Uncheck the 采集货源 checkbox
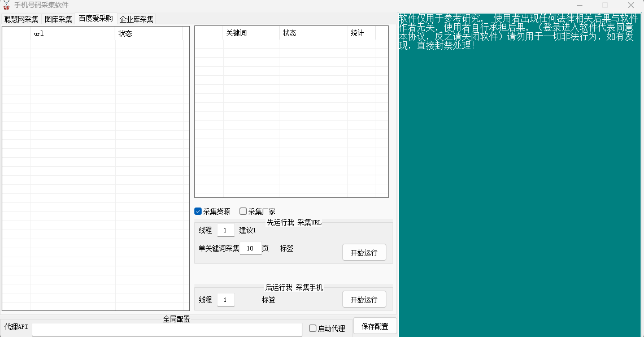The width and height of the screenshot is (644, 337). tap(198, 211)
